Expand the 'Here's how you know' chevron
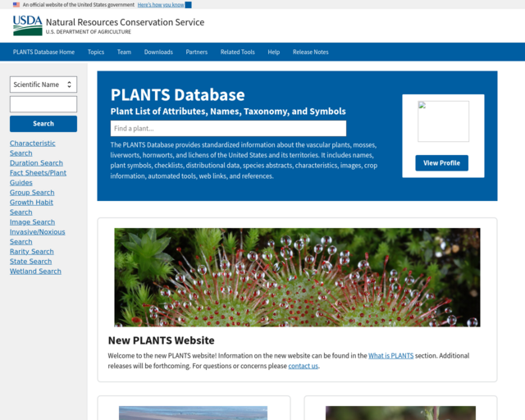The image size is (525, 420). coord(188,5)
